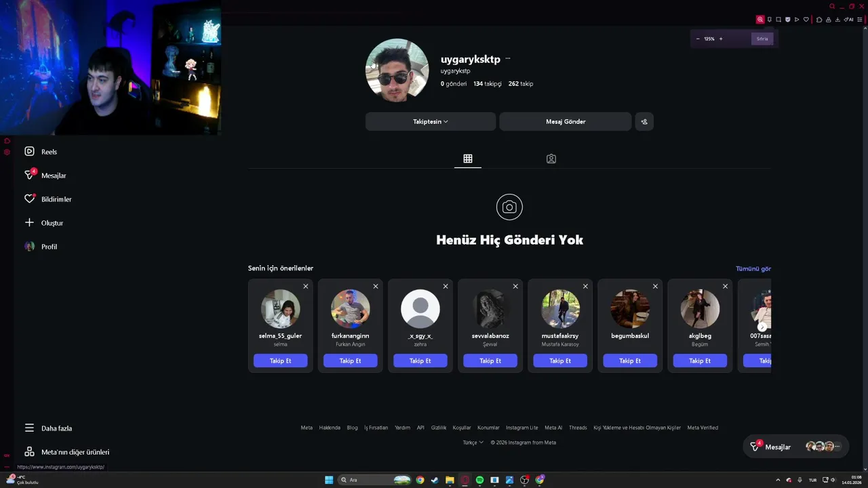Screen dimensions: 868x488
Task: Follow akglbeg with Takip Et
Action: tap(700, 361)
